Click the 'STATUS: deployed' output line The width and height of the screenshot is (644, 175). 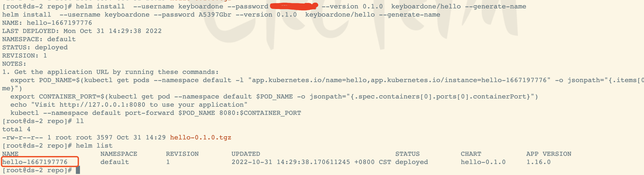[35, 47]
